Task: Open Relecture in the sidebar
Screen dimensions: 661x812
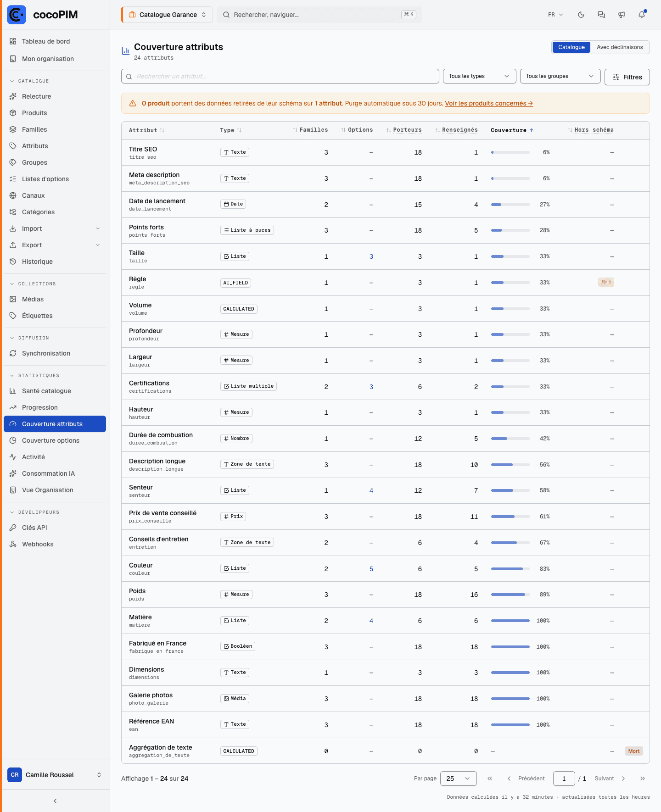Action: pyautogui.click(x=55, y=96)
